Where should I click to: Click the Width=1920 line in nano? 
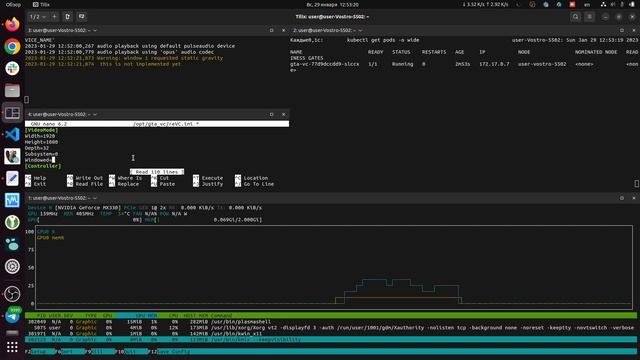[40, 136]
